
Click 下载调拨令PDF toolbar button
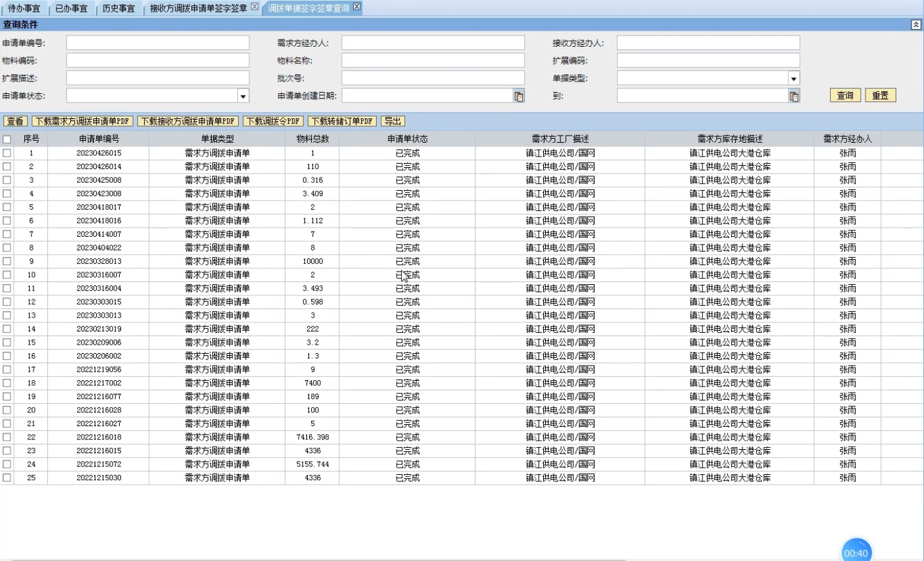(x=274, y=121)
